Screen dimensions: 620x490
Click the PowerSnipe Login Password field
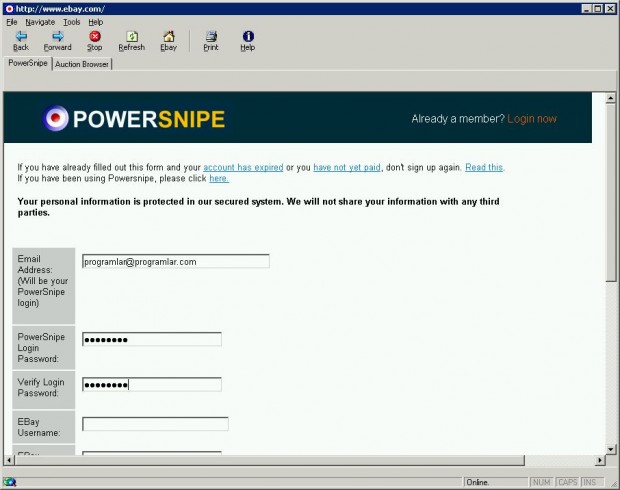[152, 339]
